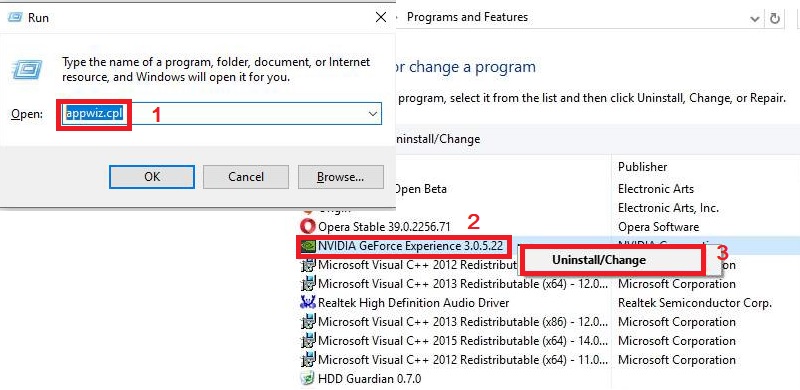Click the refresh icon beside address bar
The width and height of the screenshot is (800, 390).
(x=774, y=19)
